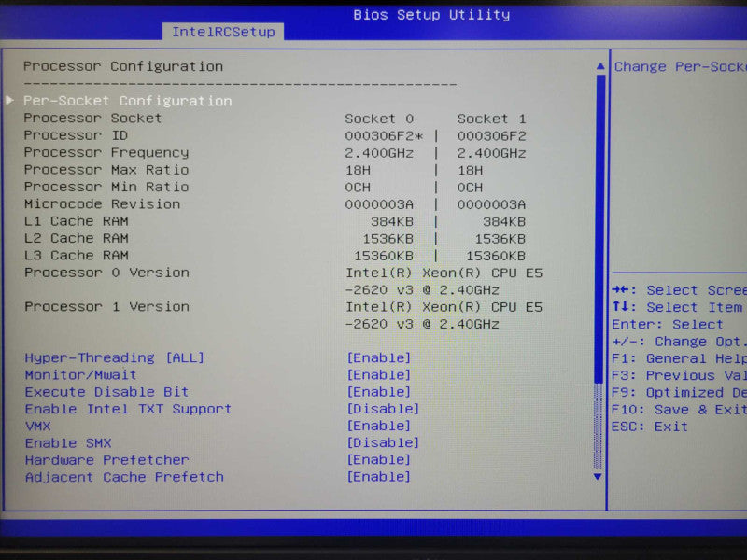Open Per-Socket Configuration submenu
This screenshot has height=560, width=747.
coord(127,101)
